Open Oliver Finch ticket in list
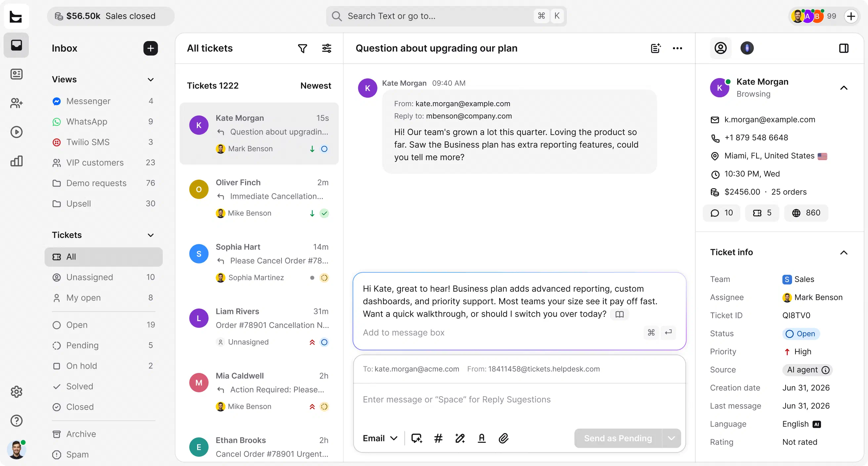 click(x=259, y=198)
